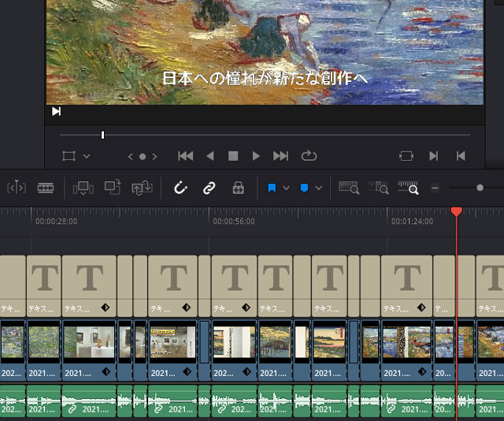Stop playback

[x=233, y=156]
